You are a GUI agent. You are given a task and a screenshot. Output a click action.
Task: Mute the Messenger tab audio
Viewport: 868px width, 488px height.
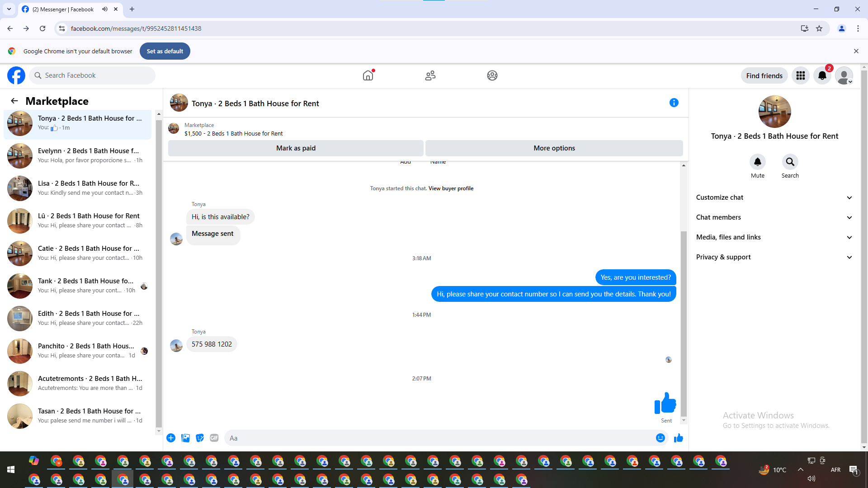pyautogui.click(x=105, y=9)
